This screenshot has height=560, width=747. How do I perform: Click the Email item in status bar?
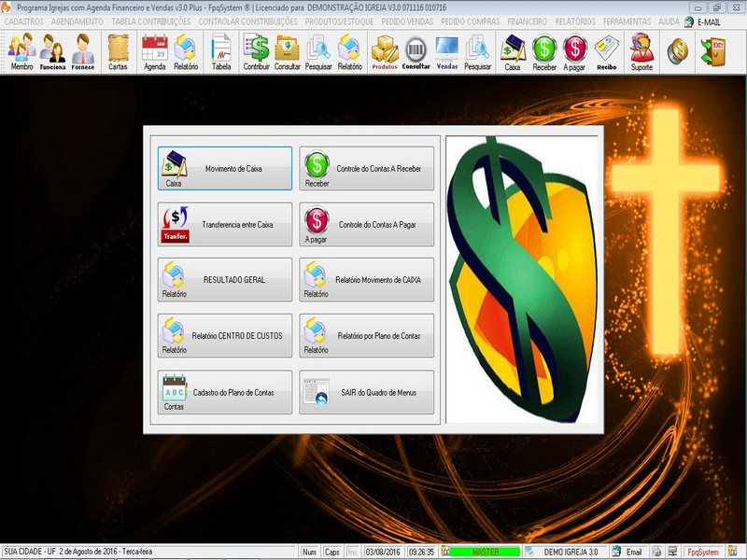tap(627, 553)
